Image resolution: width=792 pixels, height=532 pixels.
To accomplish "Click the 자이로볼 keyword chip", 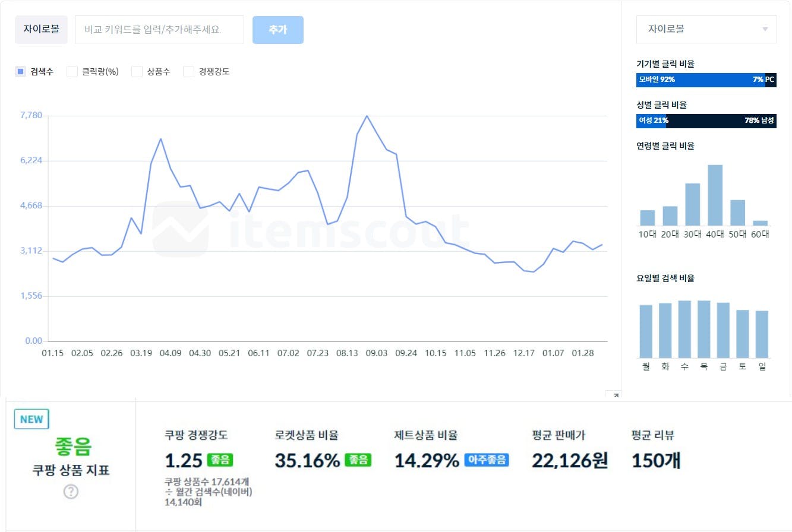I will (x=41, y=30).
